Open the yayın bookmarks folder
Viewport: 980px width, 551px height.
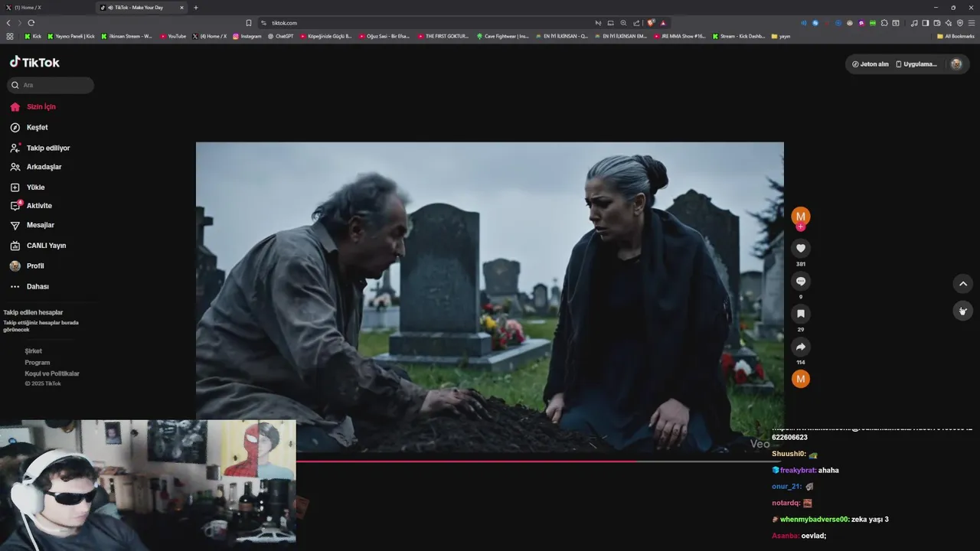pyautogui.click(x=781, y=36)
